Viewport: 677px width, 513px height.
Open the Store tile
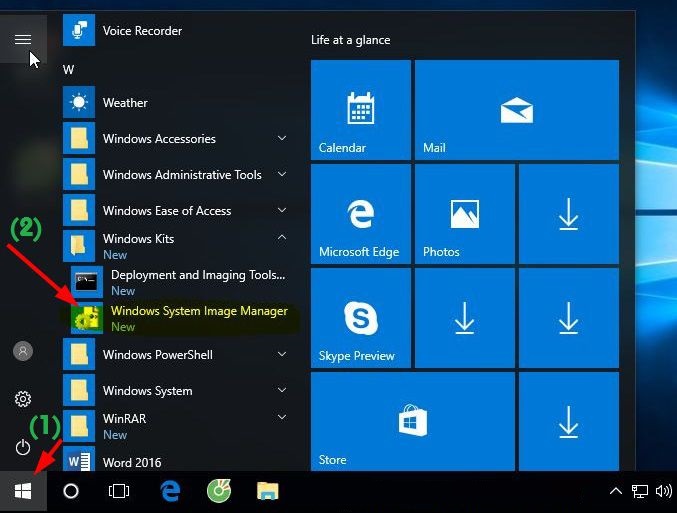(x=413, y=422)
